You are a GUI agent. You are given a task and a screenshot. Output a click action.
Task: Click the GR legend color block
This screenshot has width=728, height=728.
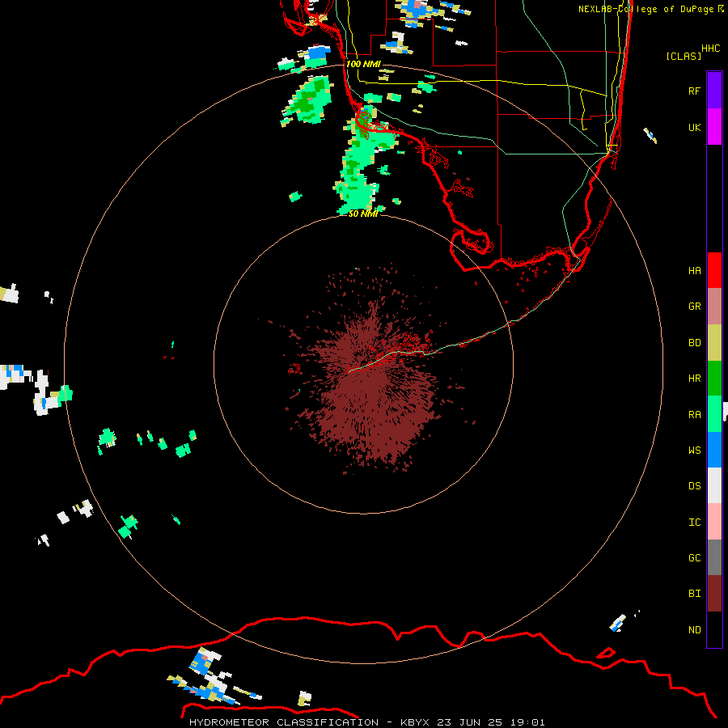tap(714, 307)
